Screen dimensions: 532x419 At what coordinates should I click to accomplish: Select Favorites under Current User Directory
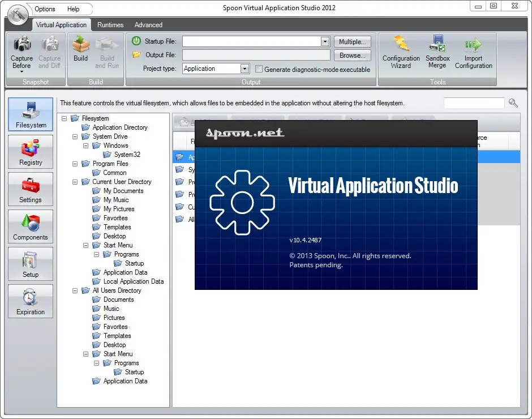115,218
